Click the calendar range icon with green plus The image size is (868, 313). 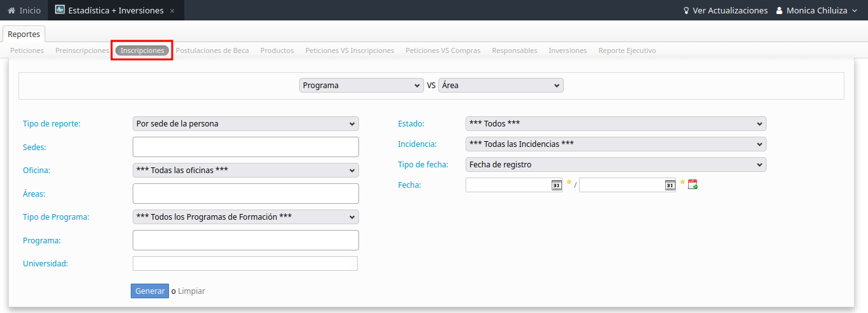click(x=693, y=185)
